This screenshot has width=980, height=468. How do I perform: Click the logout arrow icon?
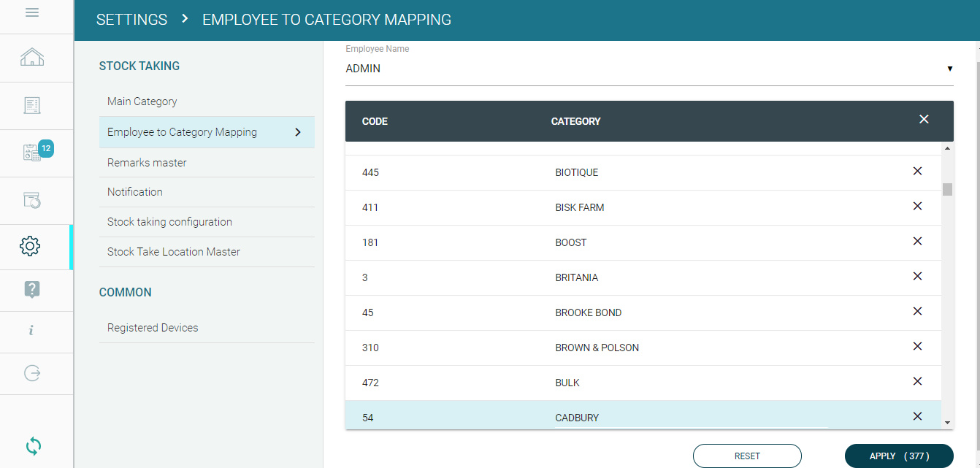click(x=31, y=373)
